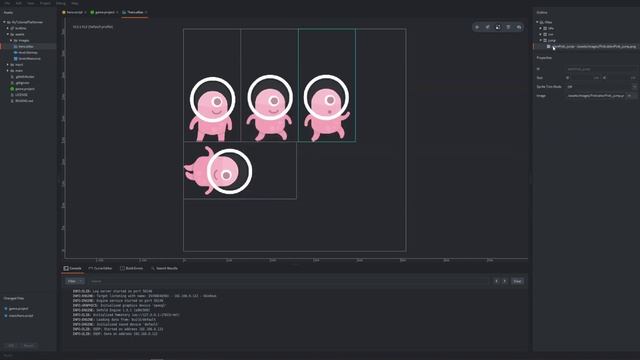
Task: Click game.project status icon in Changed Files
Action: [x=6, y=309]
